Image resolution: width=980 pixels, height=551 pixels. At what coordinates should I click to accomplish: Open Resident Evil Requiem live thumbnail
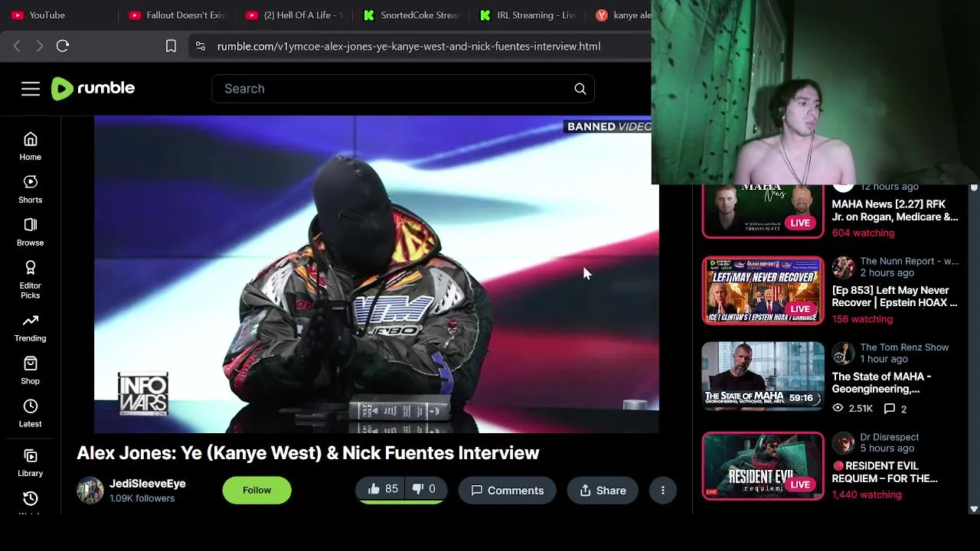click(x=763, y=466)
